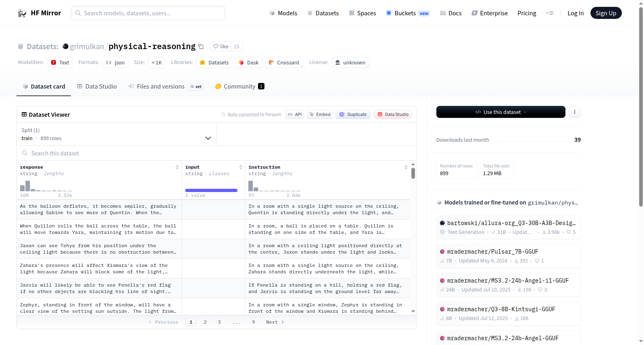Viewport: 644px width, 345px height.
Task: Expand the unknown license tag
Action: coord(351,62)
